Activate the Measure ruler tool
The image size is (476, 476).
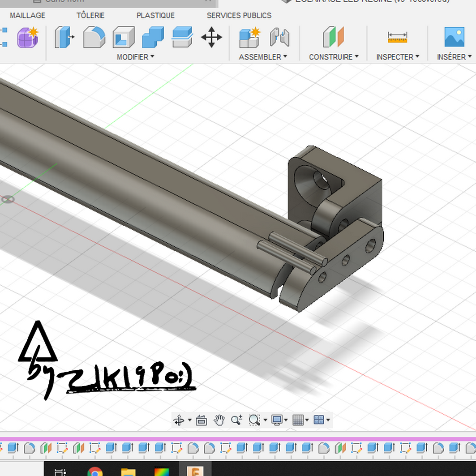397,37
